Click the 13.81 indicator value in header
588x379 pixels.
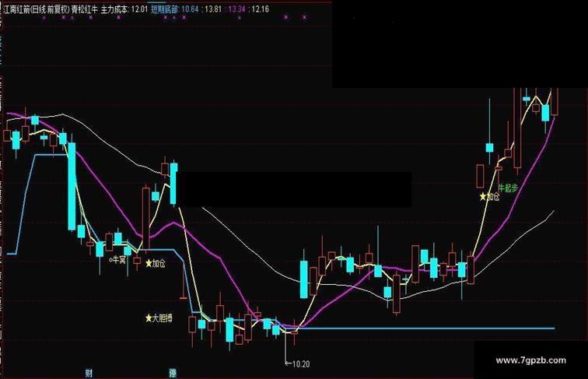[213, 9]
